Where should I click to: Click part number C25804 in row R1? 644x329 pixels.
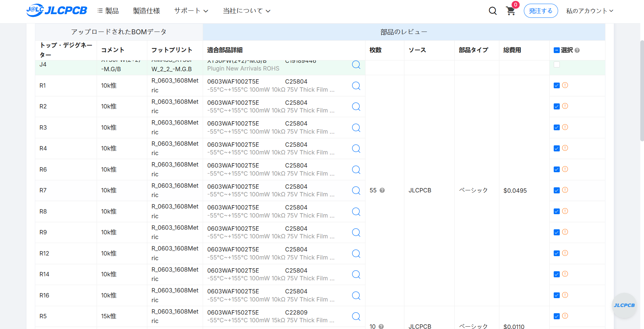pyautogui.click(x=296, y=82)
